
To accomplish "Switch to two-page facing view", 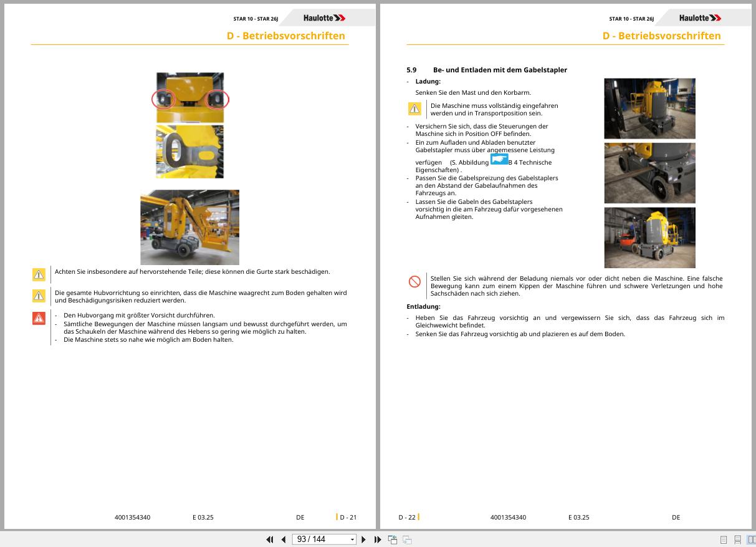I will click(751, 540).
